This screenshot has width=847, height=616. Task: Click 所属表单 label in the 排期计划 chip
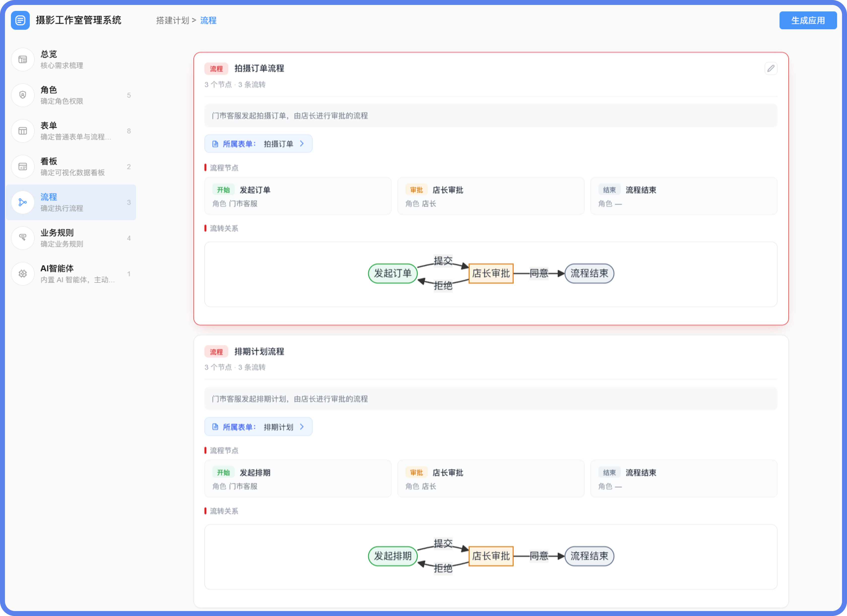(x=239, y=427)
